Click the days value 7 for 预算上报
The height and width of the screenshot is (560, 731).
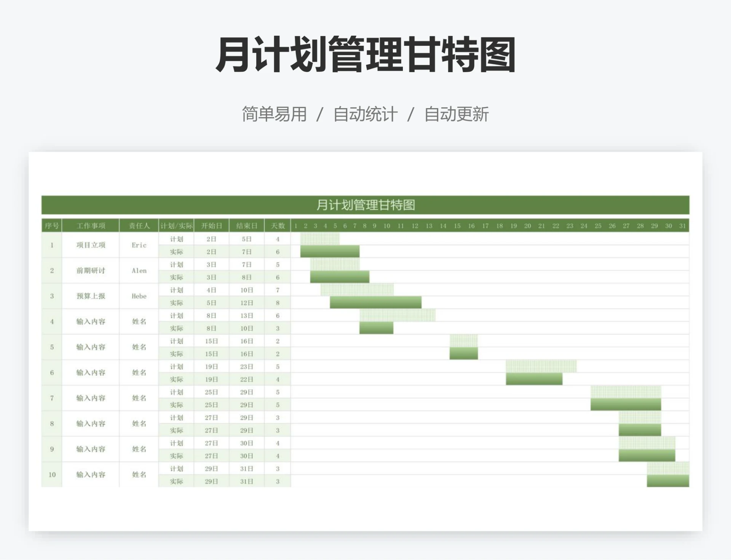pyautogui.click(x=278, y=290)
